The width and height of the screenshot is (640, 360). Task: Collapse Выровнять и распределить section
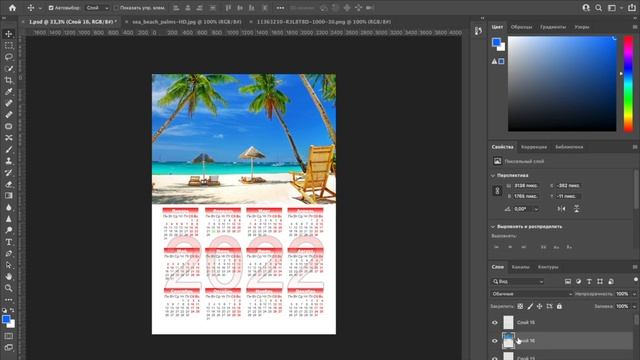pos(493,227)
